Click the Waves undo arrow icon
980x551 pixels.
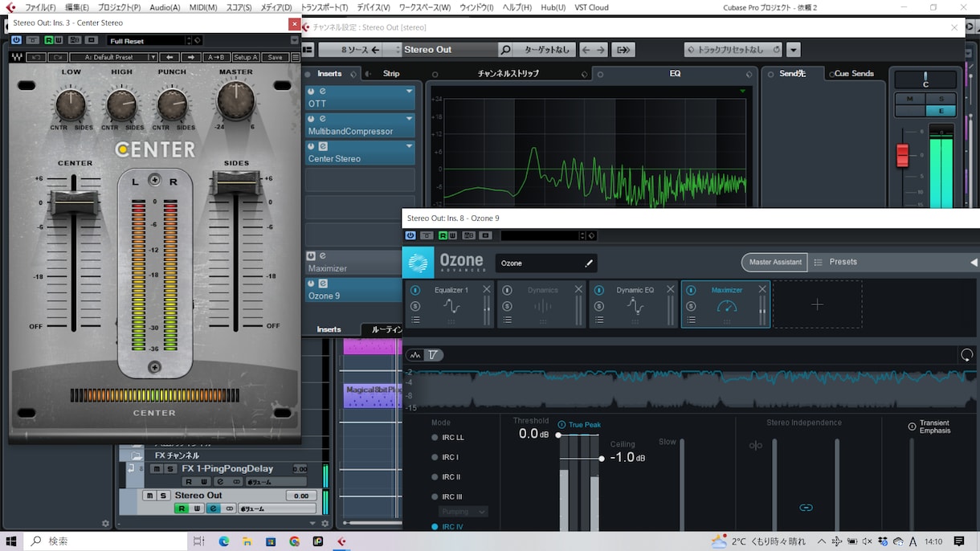pyautogui.click(x=36, y=57)
